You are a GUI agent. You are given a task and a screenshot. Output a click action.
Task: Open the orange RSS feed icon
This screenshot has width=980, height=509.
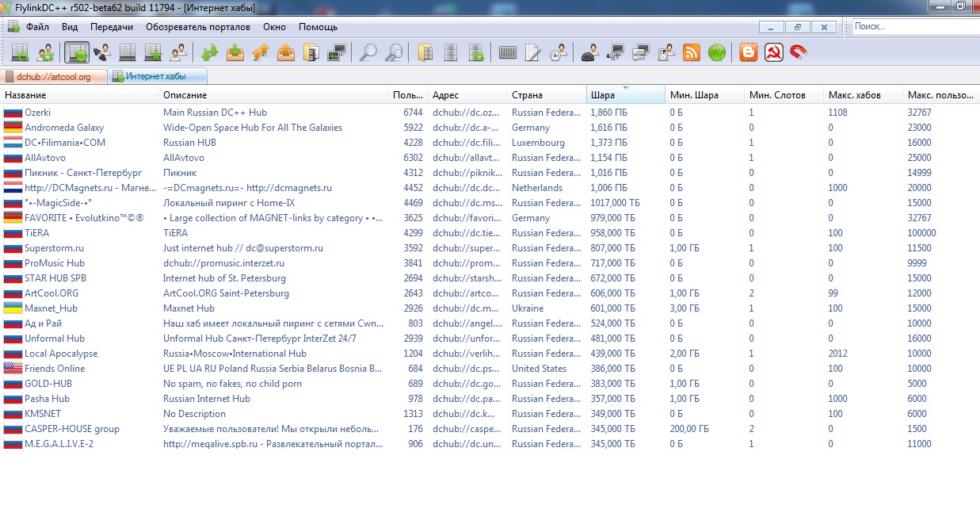[692, 53]
